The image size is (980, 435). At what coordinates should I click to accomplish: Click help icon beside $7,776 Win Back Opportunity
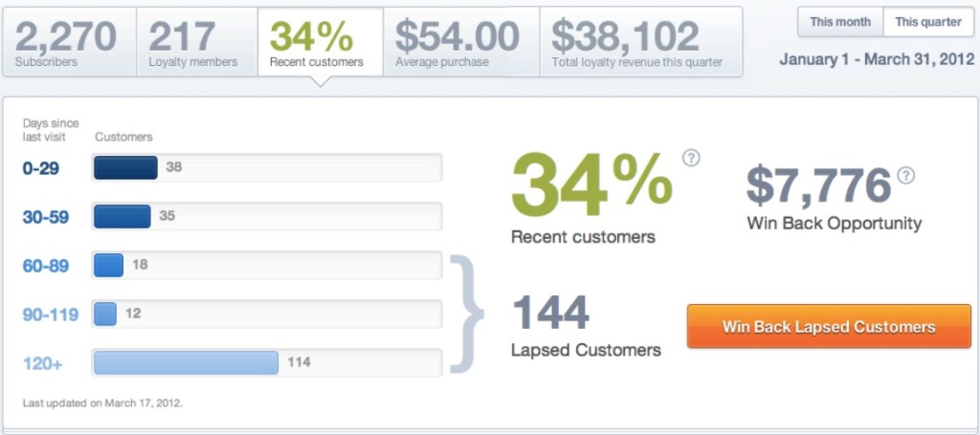905,175
